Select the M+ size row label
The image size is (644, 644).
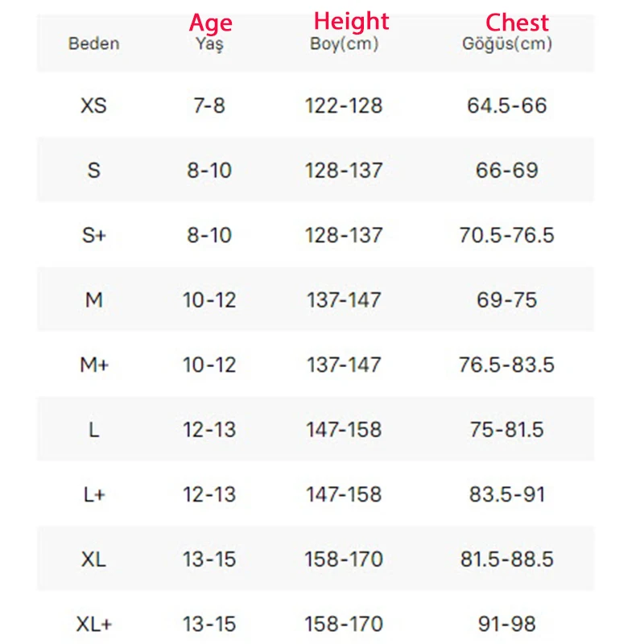94,365
